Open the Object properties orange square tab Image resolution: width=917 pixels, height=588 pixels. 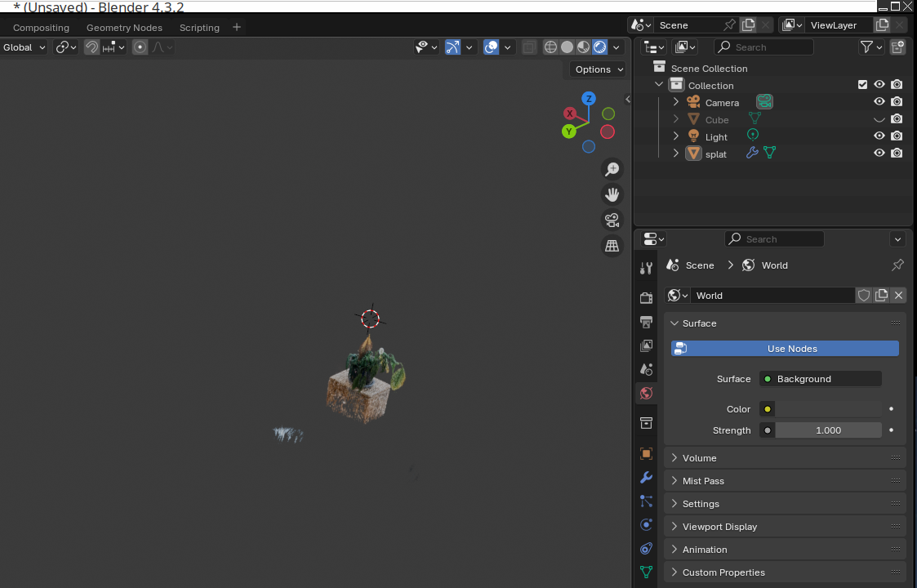pyautogui.click(x=646, y=453)
